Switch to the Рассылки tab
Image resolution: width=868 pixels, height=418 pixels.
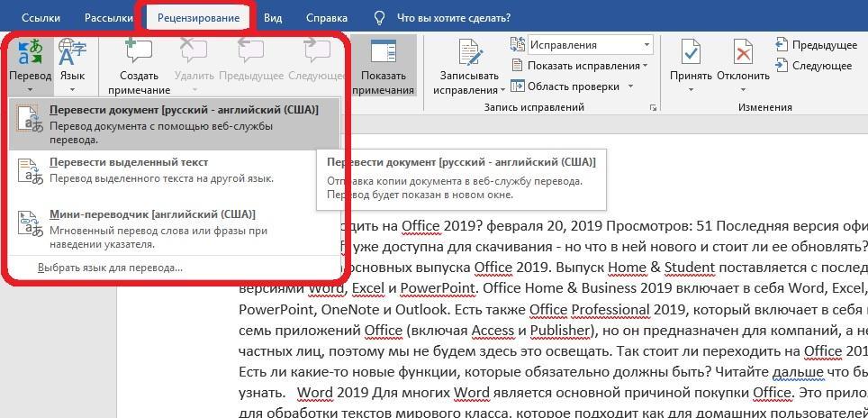(108, 18)
